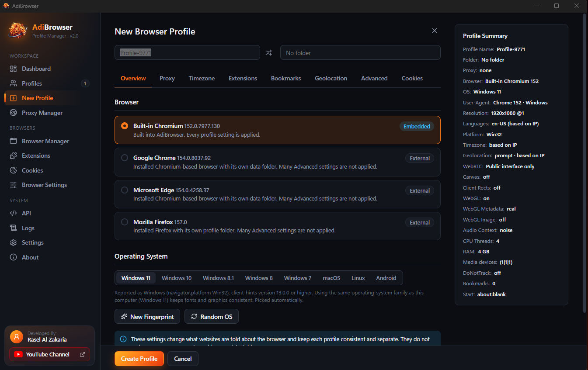Click the Extensions puzzle icon

14,156
